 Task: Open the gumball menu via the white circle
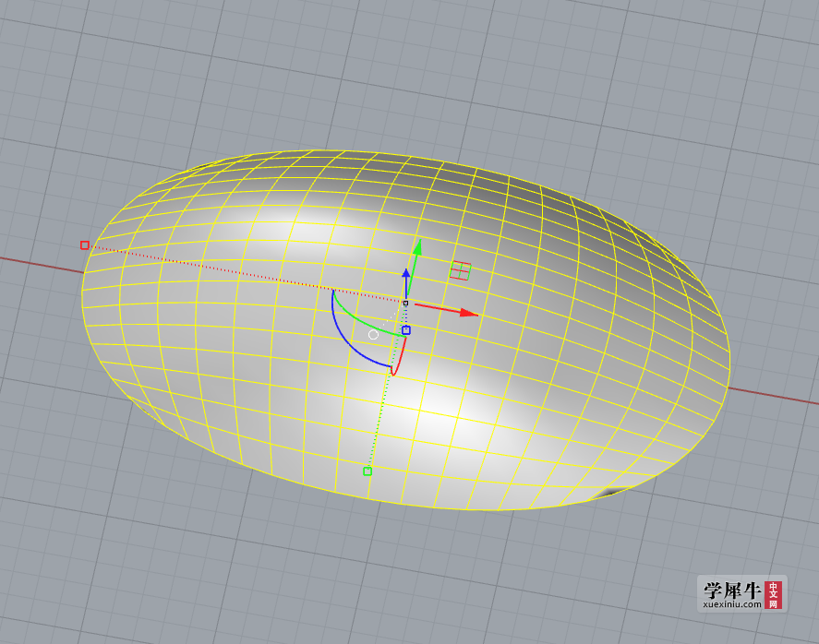point(373,335)
